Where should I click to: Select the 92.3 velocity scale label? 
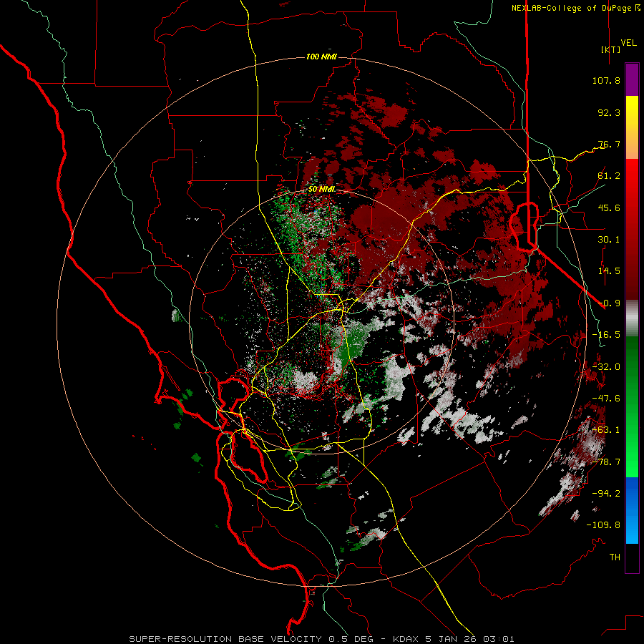click(609, 112)
